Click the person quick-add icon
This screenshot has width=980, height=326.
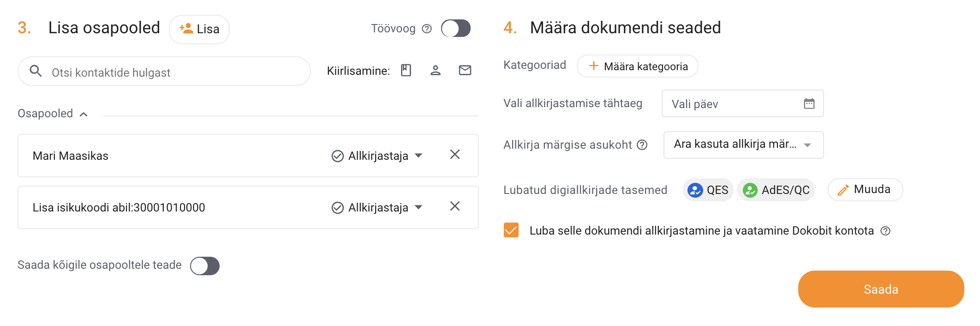[x=436, y=70]
